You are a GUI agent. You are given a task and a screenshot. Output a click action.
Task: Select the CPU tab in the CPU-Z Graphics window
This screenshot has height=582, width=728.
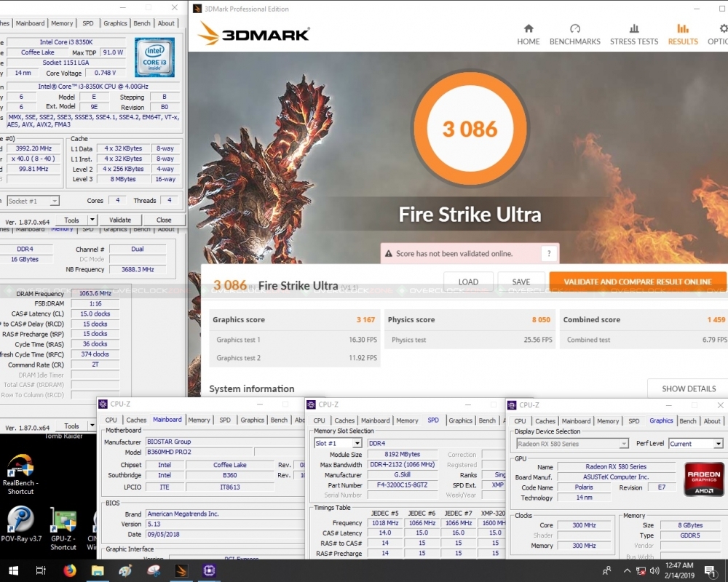[520, 421]
